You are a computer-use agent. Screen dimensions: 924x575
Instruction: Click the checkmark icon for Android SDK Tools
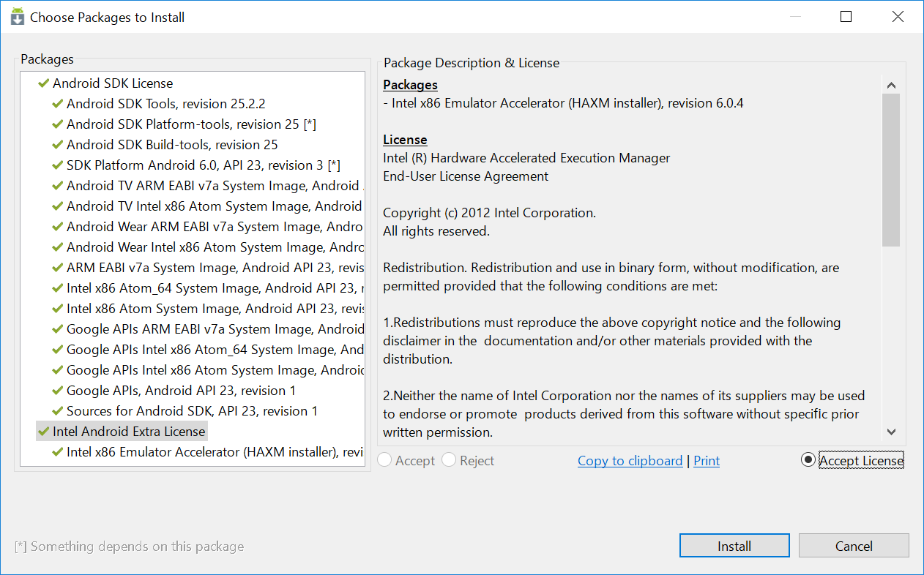click(x=57, y=104)
